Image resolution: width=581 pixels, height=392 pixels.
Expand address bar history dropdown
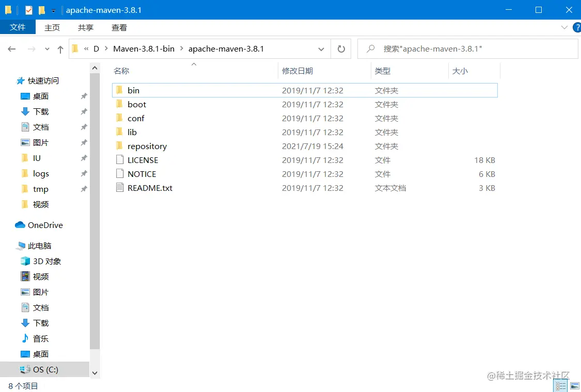click(321, 49)
